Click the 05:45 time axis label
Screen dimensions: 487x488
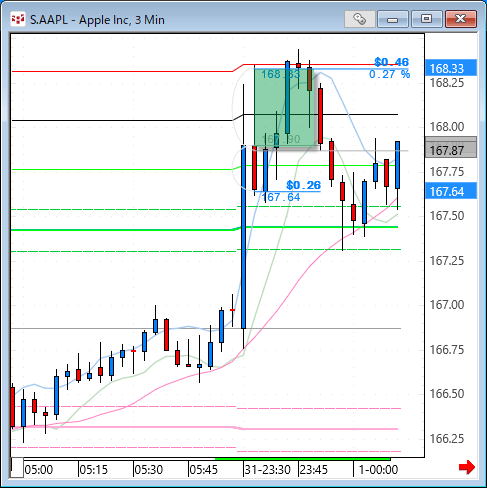[x=203, y=470]
